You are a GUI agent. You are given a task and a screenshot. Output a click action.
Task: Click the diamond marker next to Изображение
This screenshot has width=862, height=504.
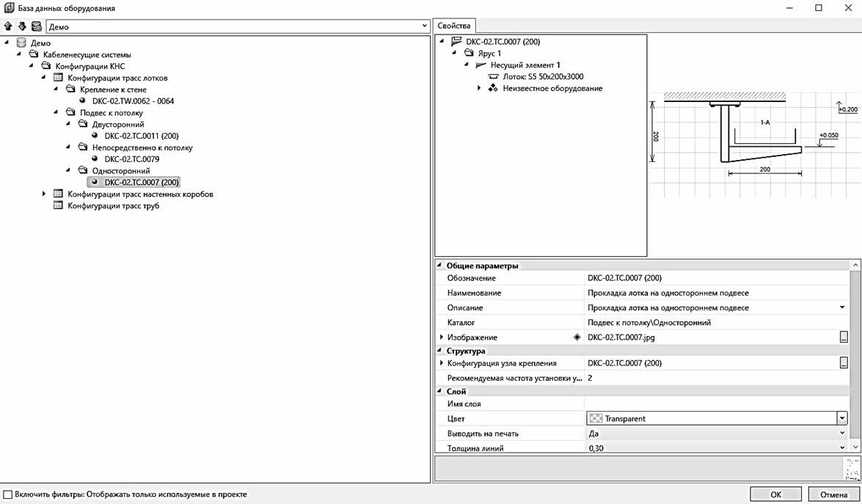pos(577,337)
